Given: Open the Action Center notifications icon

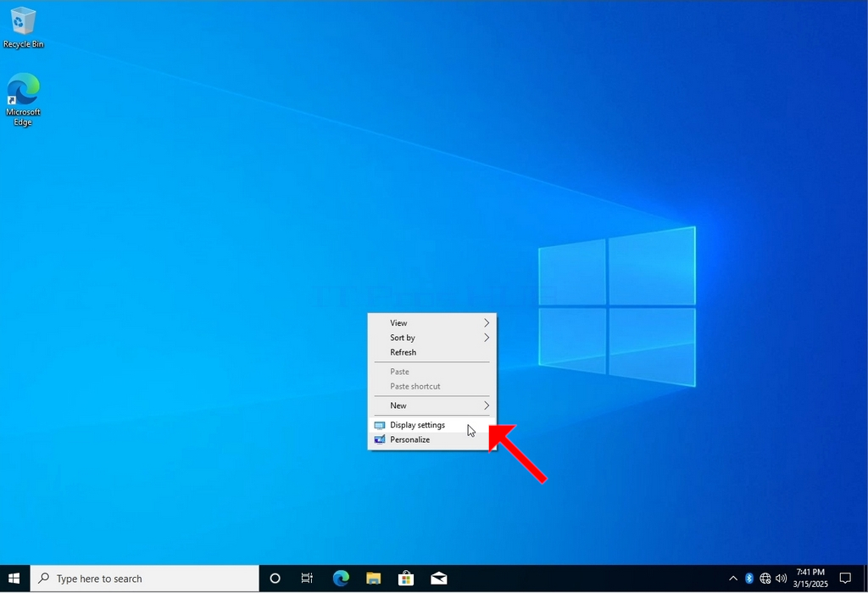Looking at the screenshot, I should click(845, 579).
